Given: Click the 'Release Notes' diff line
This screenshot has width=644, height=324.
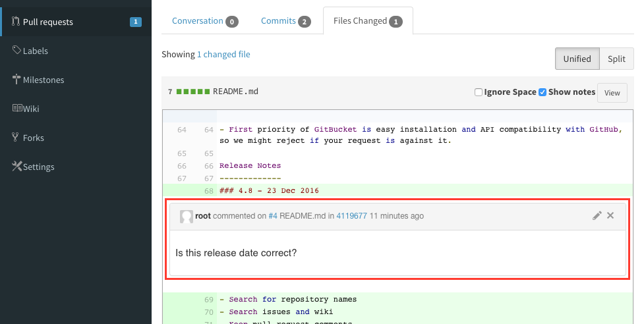Looking at the screenshot, I should [x=250, y=166].
